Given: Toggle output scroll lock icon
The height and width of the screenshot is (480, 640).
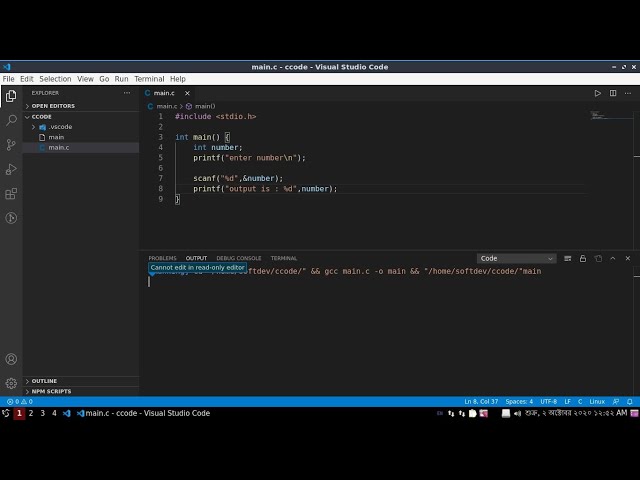Looking at the screenshot, I should coord(583,258).
